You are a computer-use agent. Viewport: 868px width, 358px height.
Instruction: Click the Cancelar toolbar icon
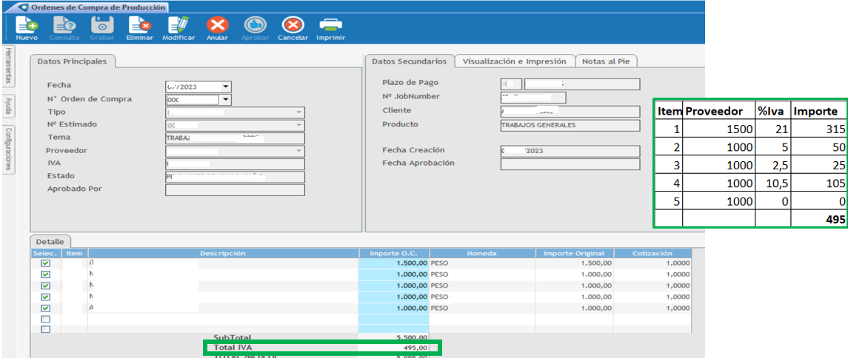293,25
